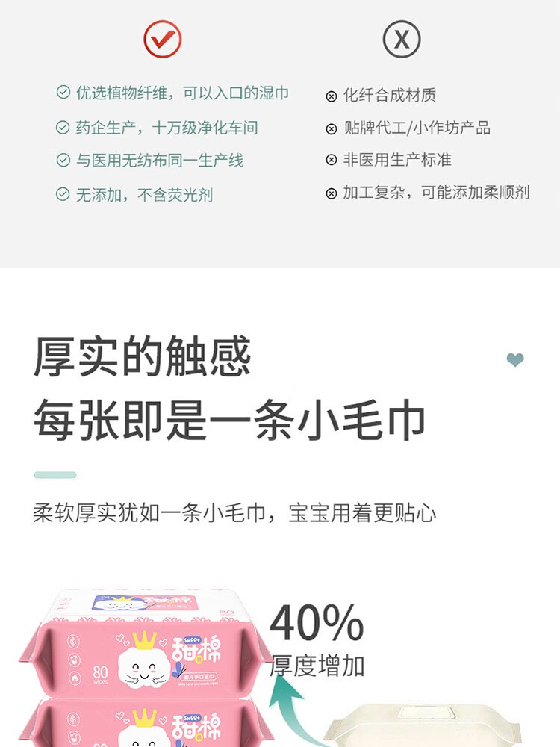Screen dimensions: 560x747
Task: Click the 柔软厚实犹如一条小毛巾 description line
Action: click(234, 513)
